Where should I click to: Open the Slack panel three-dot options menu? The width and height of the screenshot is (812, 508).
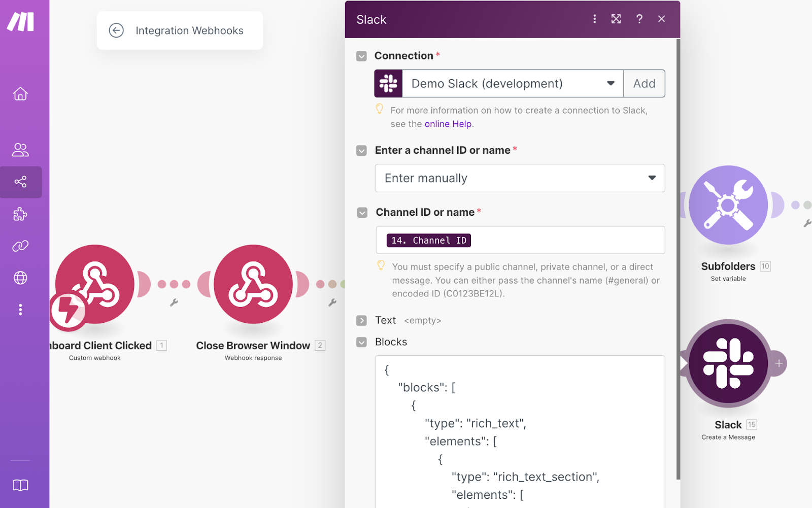tap(594, 19)
